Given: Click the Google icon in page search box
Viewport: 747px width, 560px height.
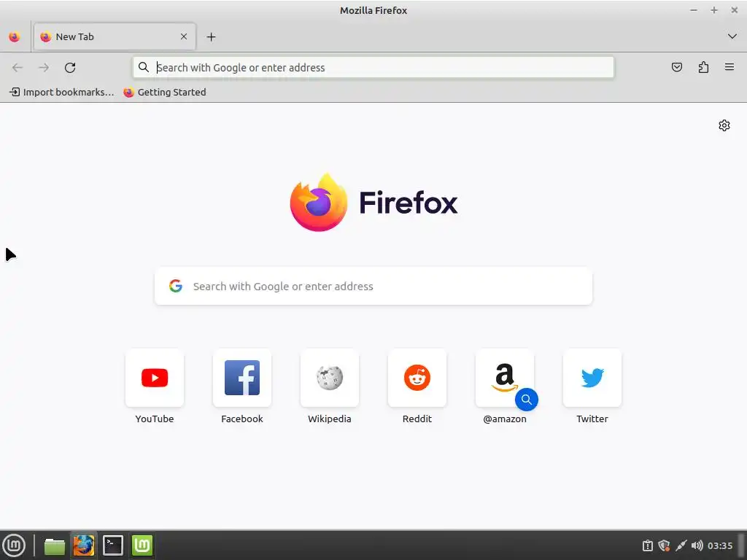Looking at the screenshot, I should 176,286.
